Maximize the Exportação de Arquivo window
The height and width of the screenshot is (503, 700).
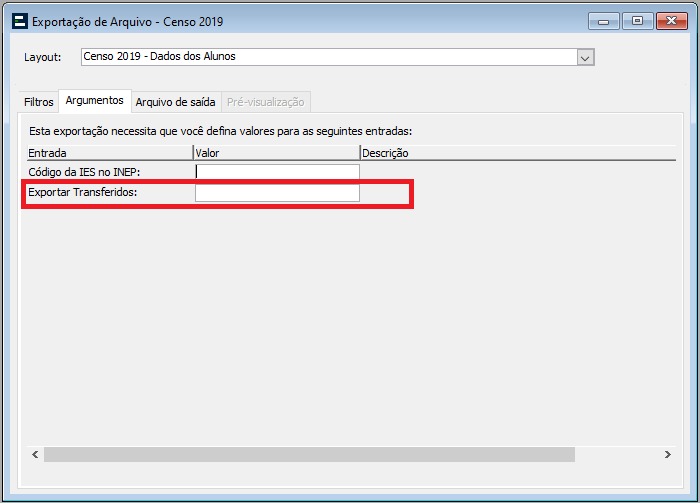[x=637, y=20]
